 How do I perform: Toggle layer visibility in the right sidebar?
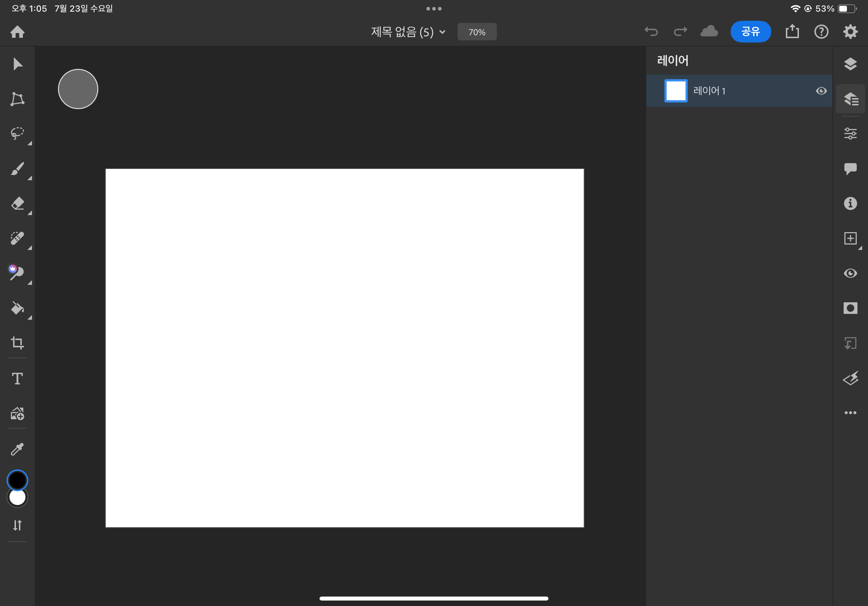[850, 273]
